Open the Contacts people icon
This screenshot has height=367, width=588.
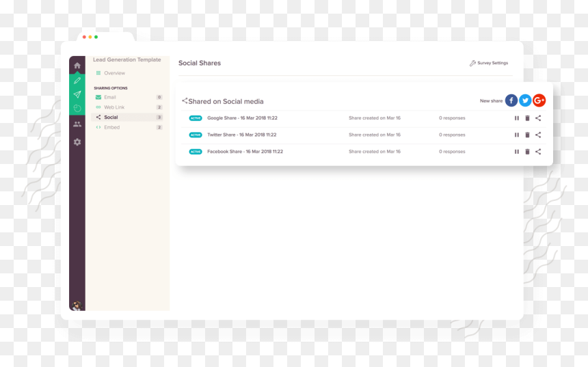pos(77,124)
